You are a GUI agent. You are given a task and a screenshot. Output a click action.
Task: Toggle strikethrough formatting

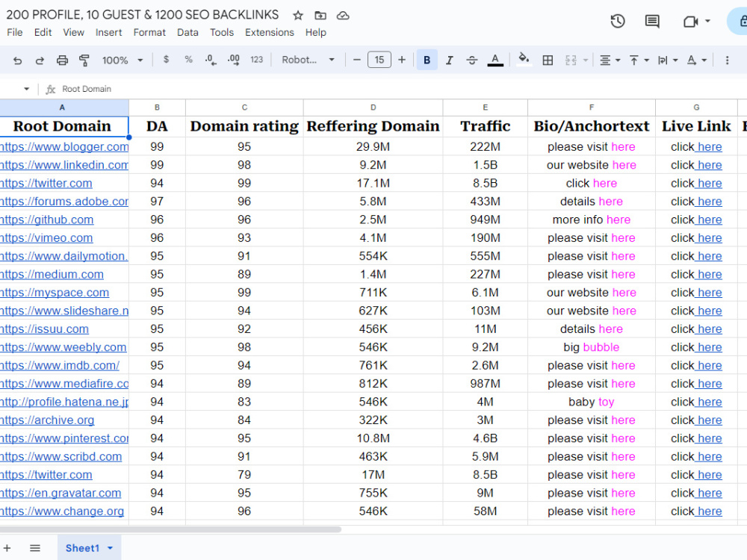click(x=471, y=60)
